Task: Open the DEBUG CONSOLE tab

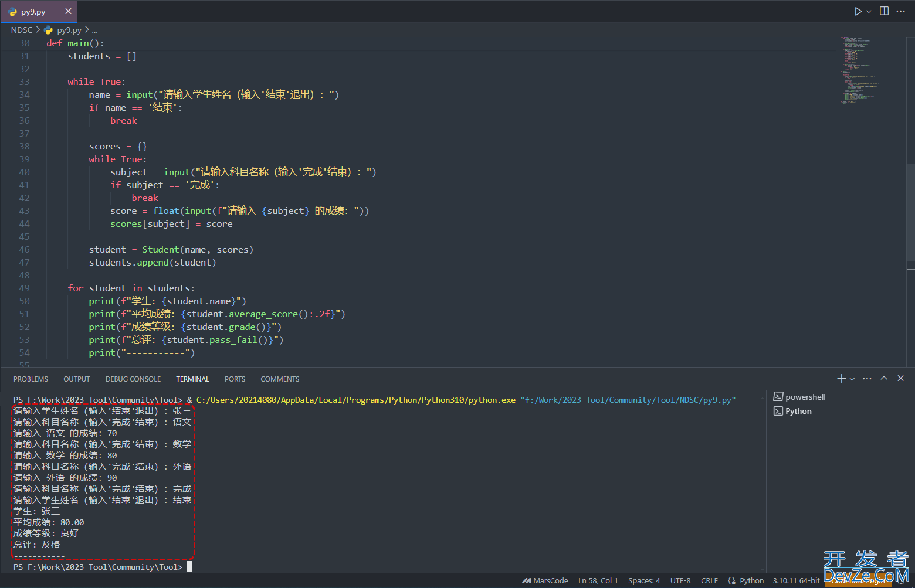Action: (133, 379)
